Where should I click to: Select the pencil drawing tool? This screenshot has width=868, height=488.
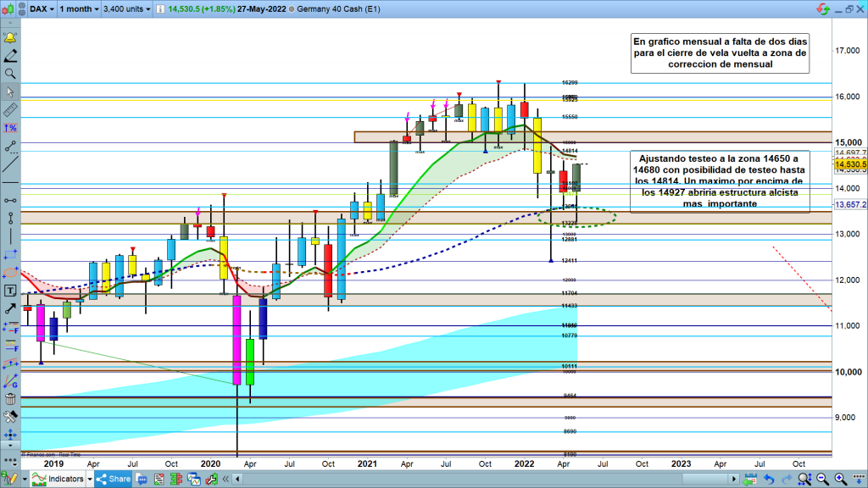[x=10, y=56]
